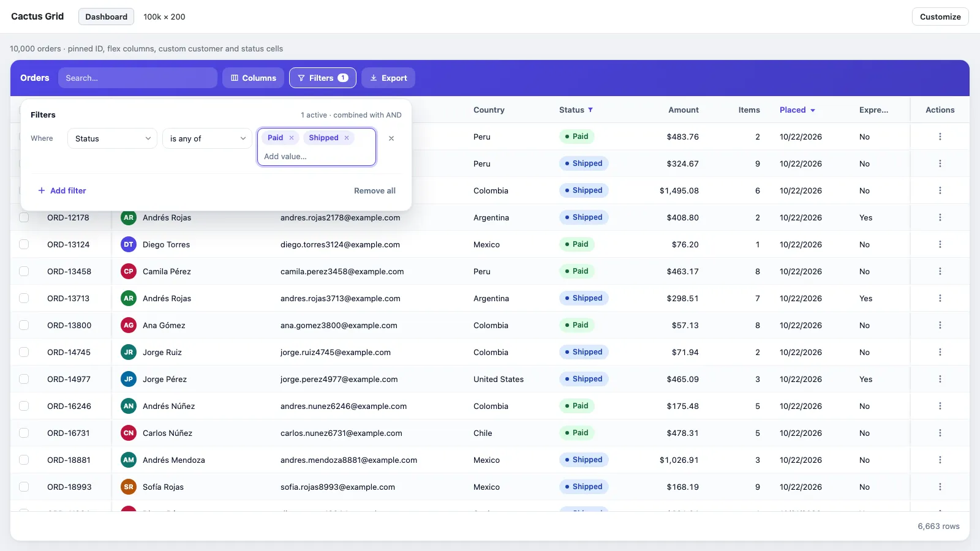
Task: Switch to the Dashboard tab
Action: pos(107,17)
